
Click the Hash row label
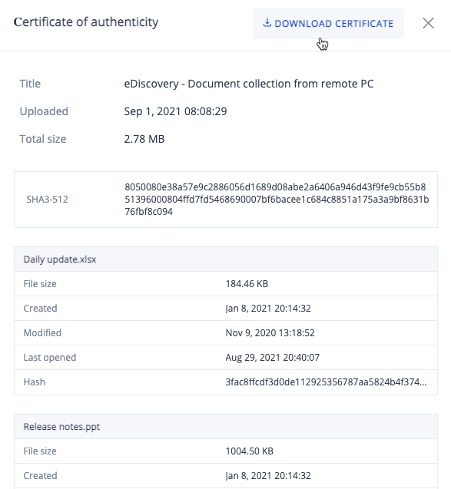(34, 382)
